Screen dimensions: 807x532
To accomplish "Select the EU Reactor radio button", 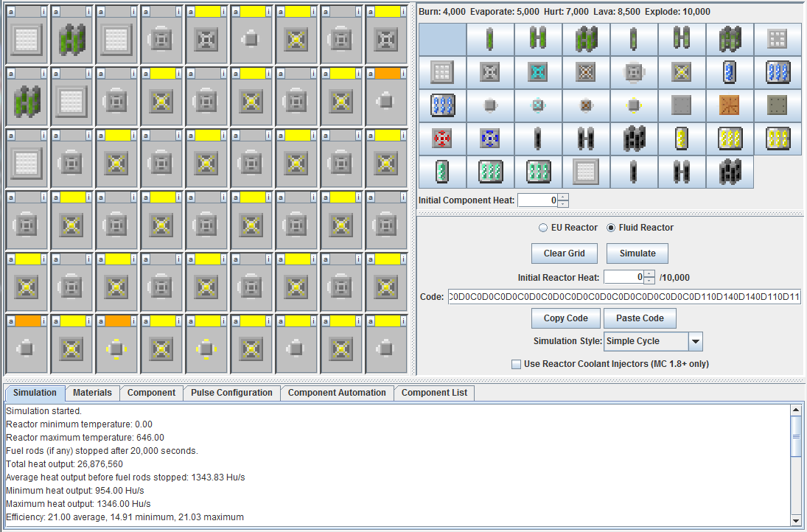I will [x=544, y=228].
